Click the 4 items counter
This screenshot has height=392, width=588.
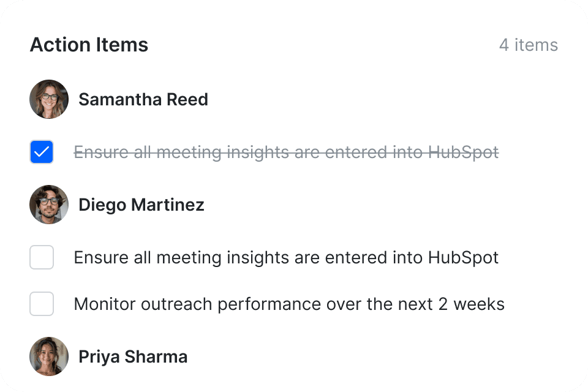[x=529, y=45]
